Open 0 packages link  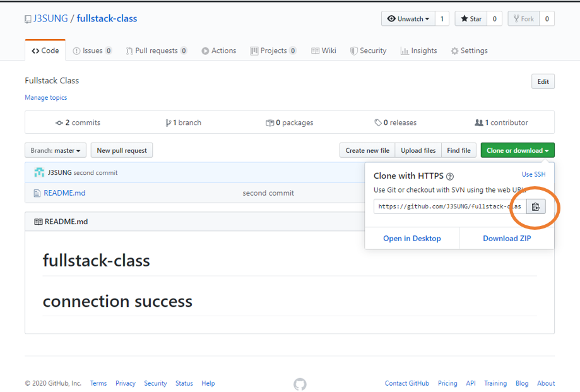(x=289, y=122)
